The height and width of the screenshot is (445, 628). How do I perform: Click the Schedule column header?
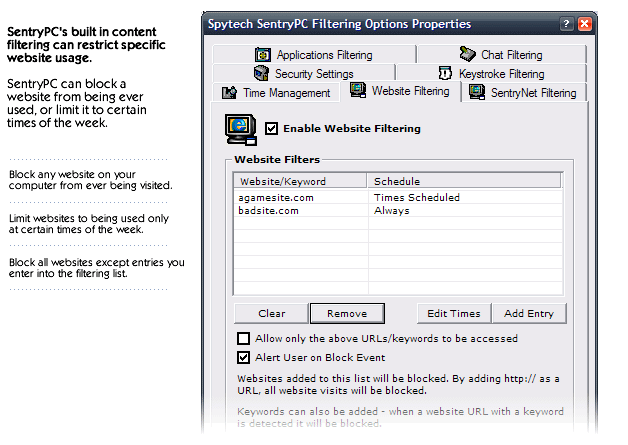[464, 181]
